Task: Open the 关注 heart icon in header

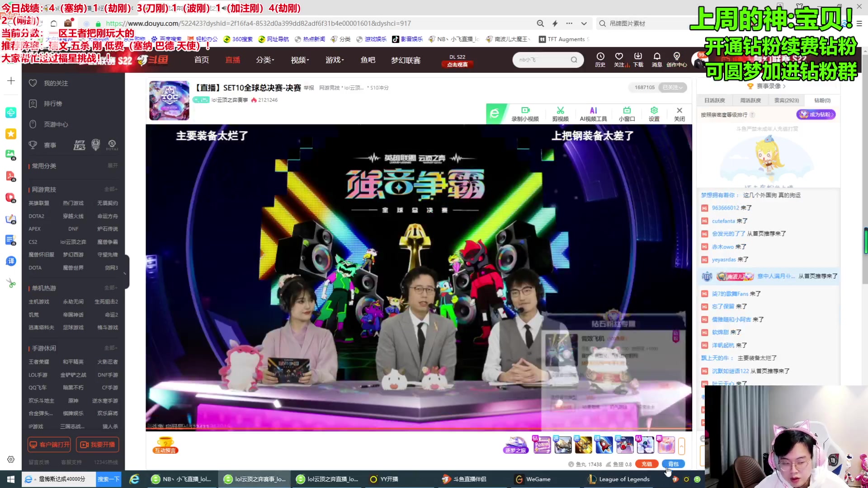Action: [x=619, y=60]
